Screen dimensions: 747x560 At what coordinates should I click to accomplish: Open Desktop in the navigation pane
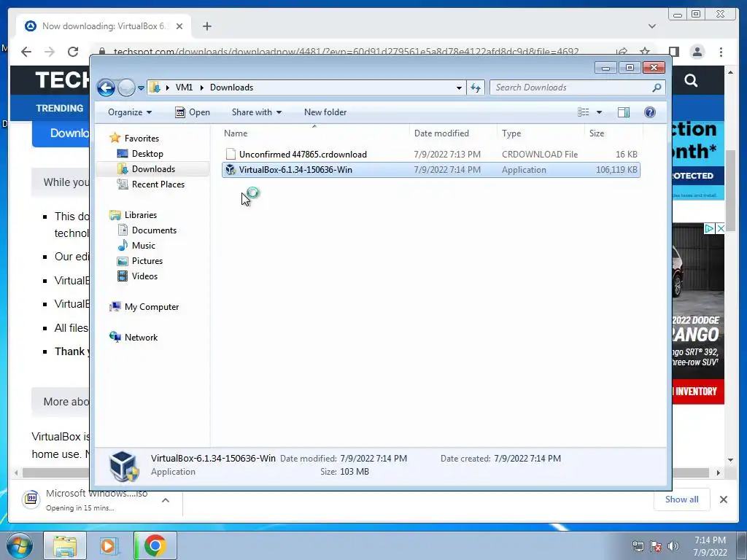pyautogui.click(x=147, y=154)
